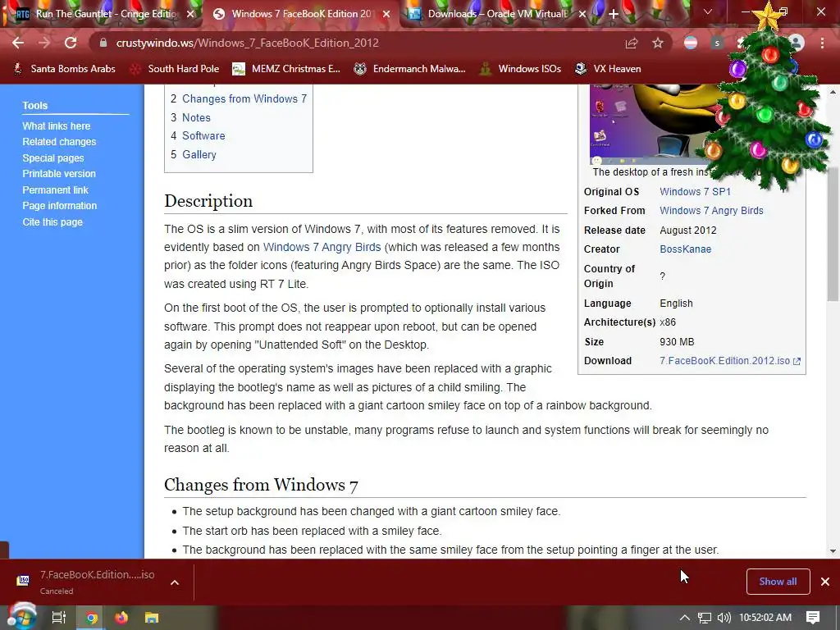
Task: Open the Chrome three-dot menu
Action: coord(822,43)
